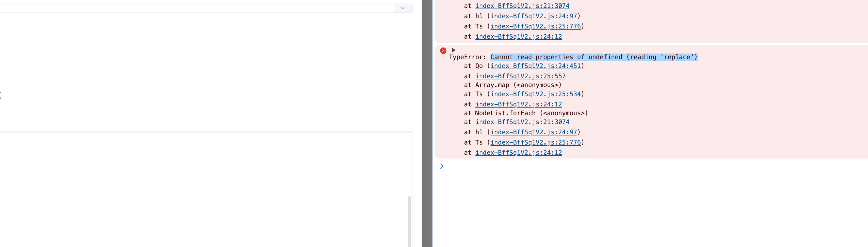Click the vertical scrollbar of the left page

tap(409, 221)
